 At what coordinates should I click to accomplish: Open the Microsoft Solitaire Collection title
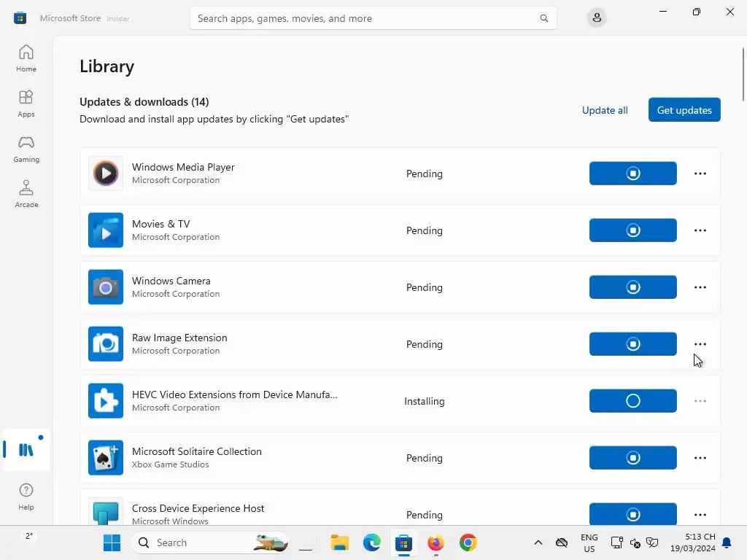pos(197,451)
